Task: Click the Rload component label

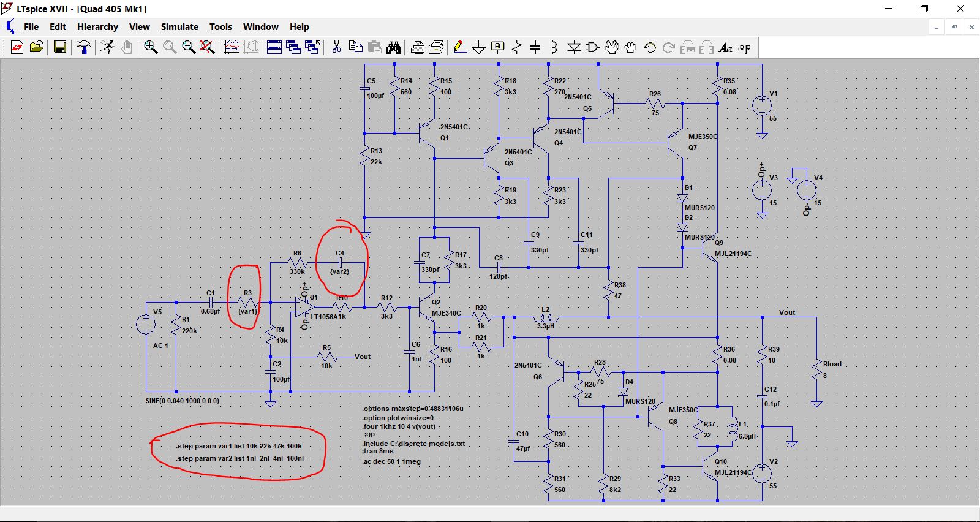Action: [832, 364]
